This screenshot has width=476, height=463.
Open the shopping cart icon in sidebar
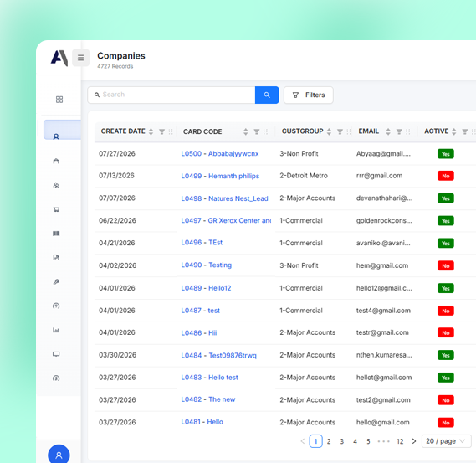tap(56, 209)
